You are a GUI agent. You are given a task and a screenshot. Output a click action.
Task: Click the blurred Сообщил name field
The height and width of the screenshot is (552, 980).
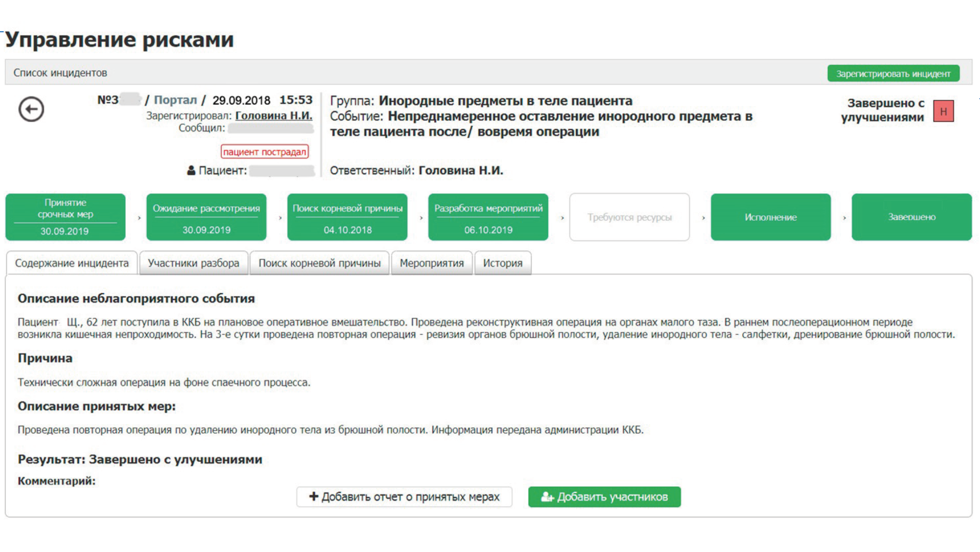coord(270,128)
